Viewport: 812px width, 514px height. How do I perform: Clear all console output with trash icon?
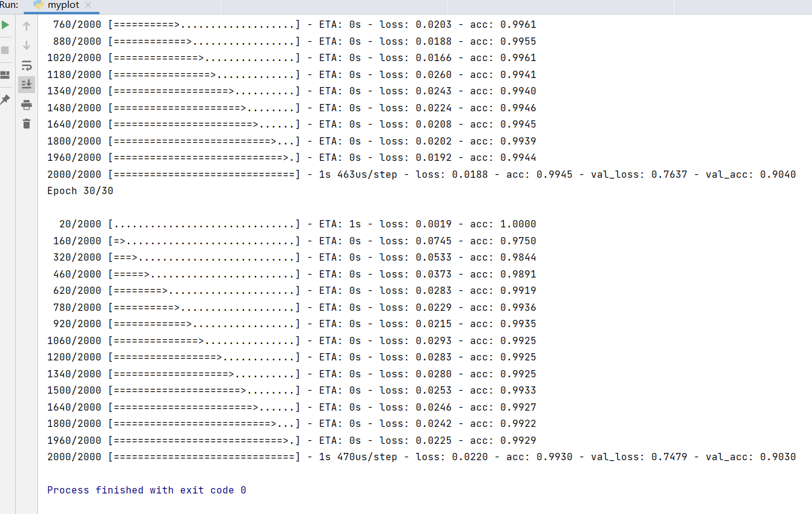[x=27, y=124]
